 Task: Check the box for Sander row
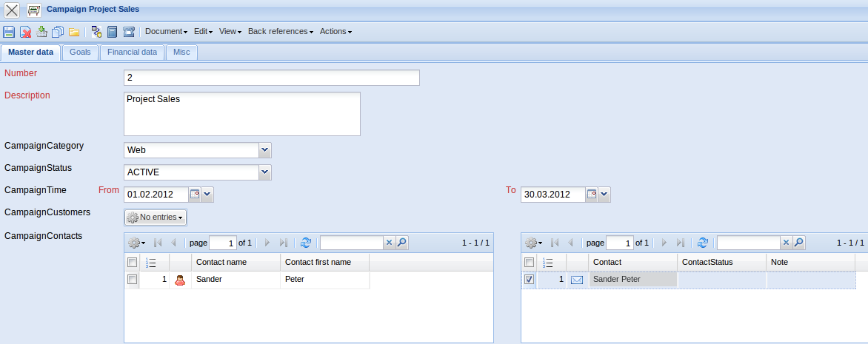[132, 280]
